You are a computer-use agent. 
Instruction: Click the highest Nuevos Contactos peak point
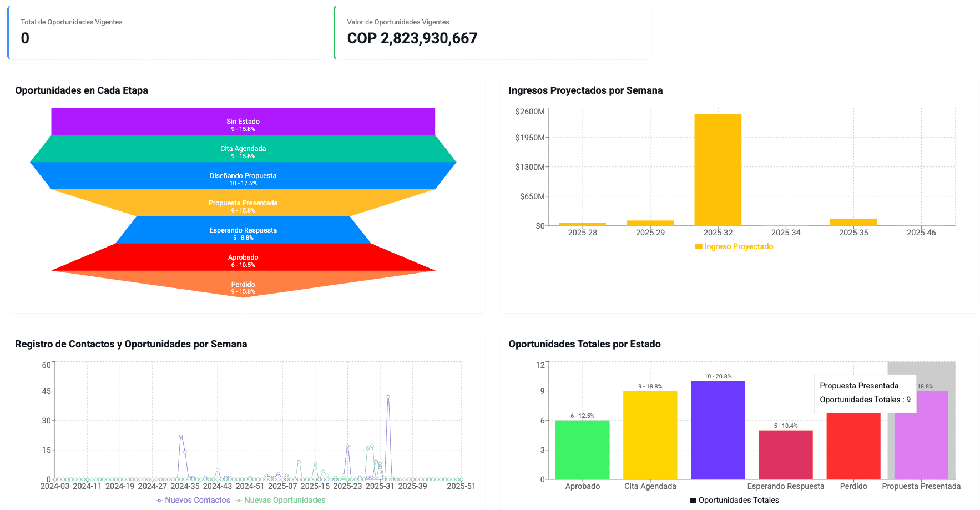tap(388, 397)
